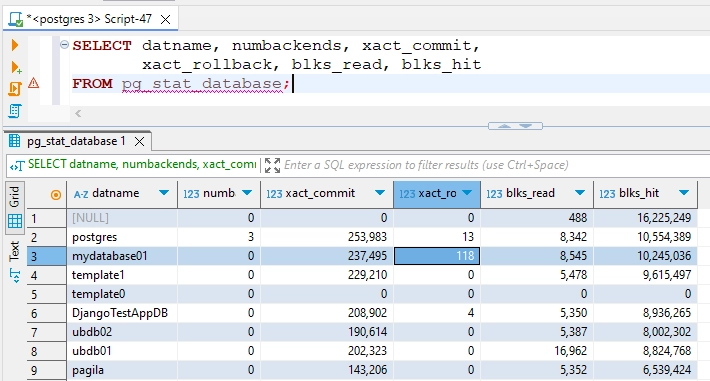Select the postgres 3 Script-47 tab

89,19
